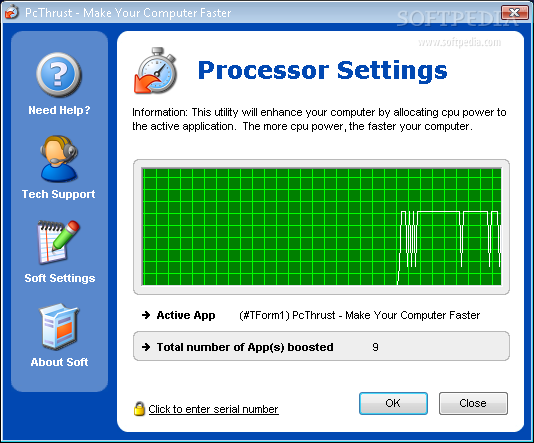Select the Need Help? text label
Screen dimensions: 534x443
pos(59,110)
